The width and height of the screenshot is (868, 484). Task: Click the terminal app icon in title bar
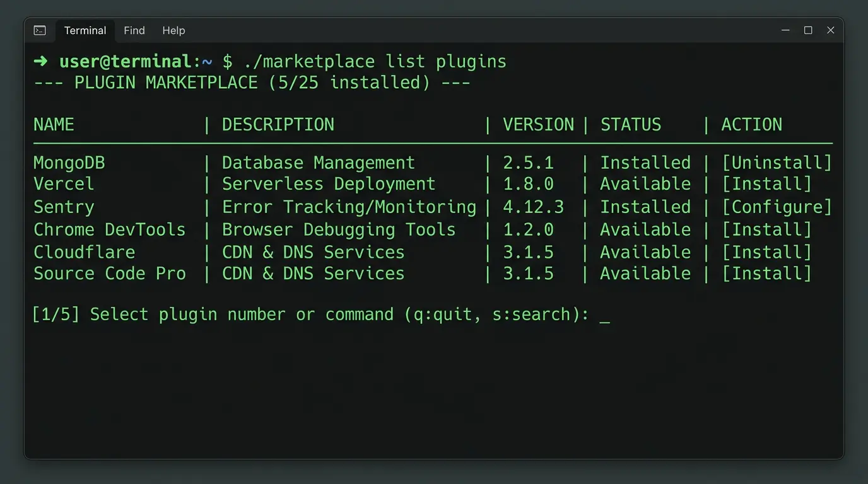40,30
